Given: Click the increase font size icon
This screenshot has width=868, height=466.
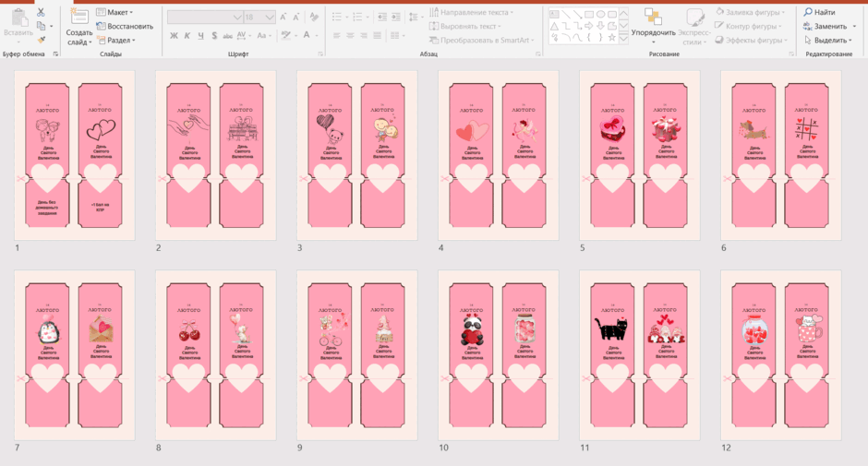Looking at the screenshot, I should [283, 18].
